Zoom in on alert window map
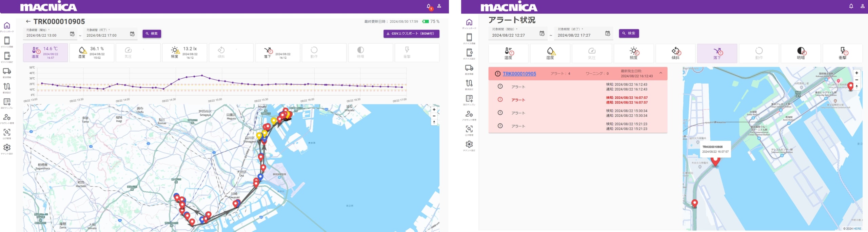The height and width of the screenshot is (232, 868). click(856, 73)
